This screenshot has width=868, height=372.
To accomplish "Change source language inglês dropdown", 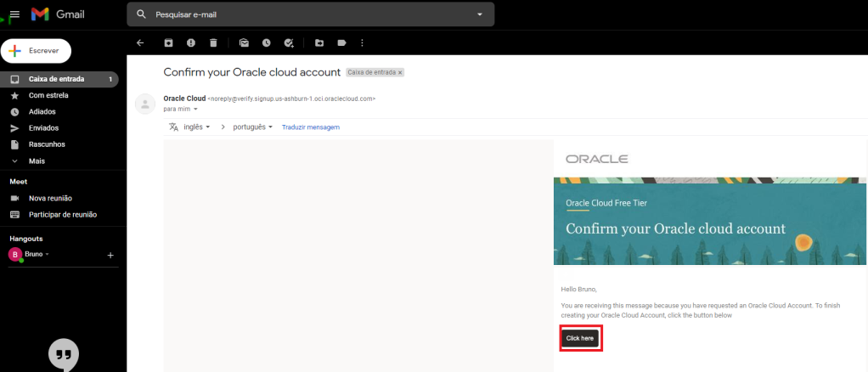I will (x=196, y=127).
